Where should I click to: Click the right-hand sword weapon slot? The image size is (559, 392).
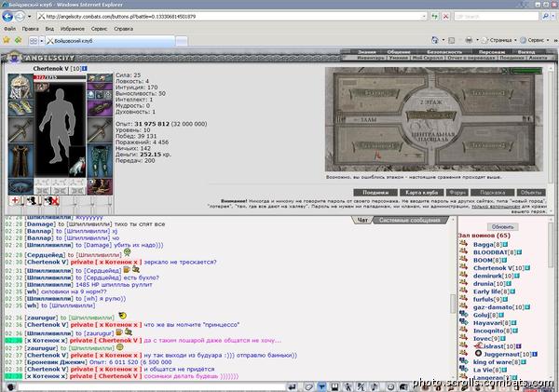(100, 129)
